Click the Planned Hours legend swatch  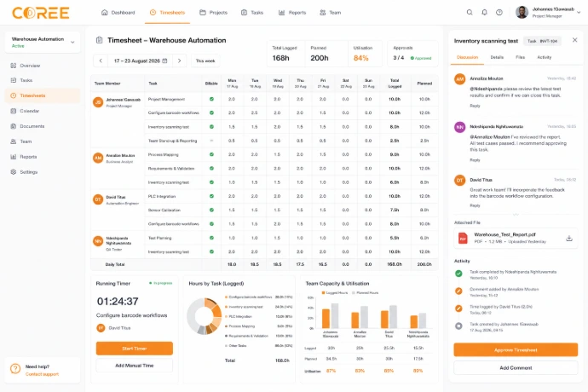coord(354,292)
